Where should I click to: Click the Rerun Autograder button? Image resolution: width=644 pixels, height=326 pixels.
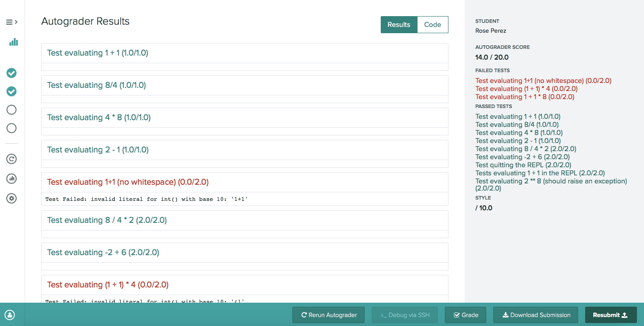pos(328,315)
